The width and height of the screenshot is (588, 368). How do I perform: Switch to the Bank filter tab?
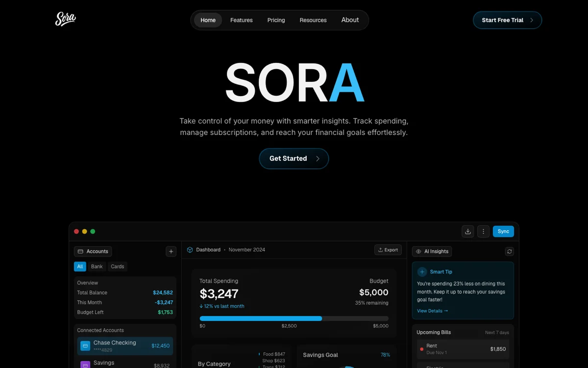coord(97,266)
